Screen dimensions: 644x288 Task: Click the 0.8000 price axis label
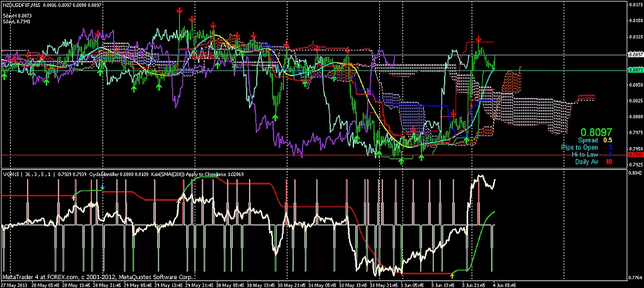(635, 117)
